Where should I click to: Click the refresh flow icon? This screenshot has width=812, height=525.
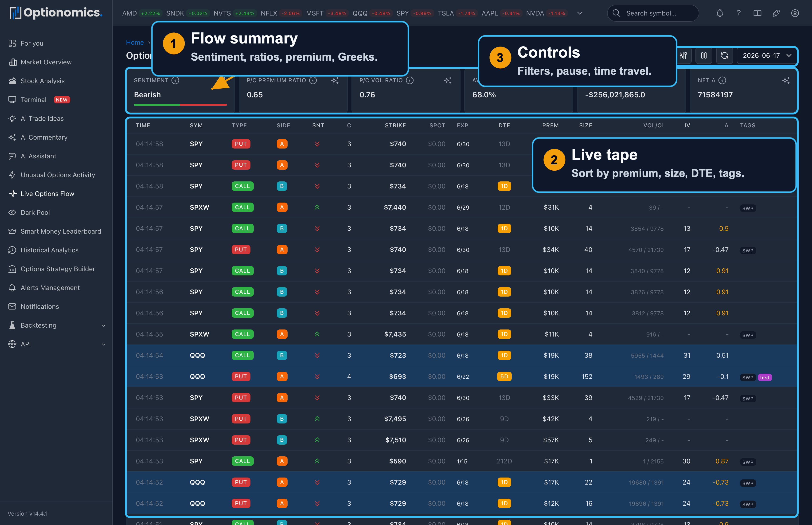click(x=724, y=55)
